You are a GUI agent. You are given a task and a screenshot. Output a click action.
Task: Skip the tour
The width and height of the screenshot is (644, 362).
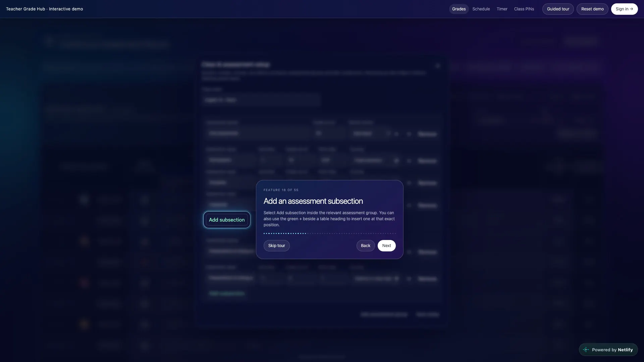(276, 246)
